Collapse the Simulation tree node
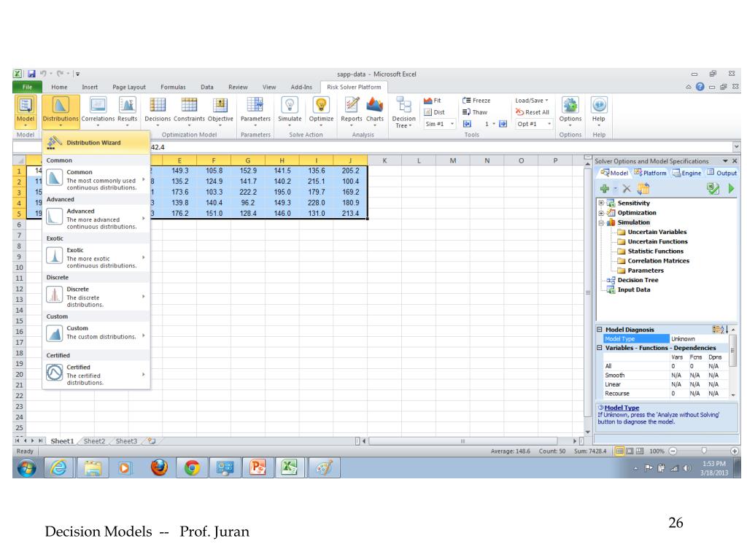The width and height of the screenshot is (747, 560). (601, 222)
